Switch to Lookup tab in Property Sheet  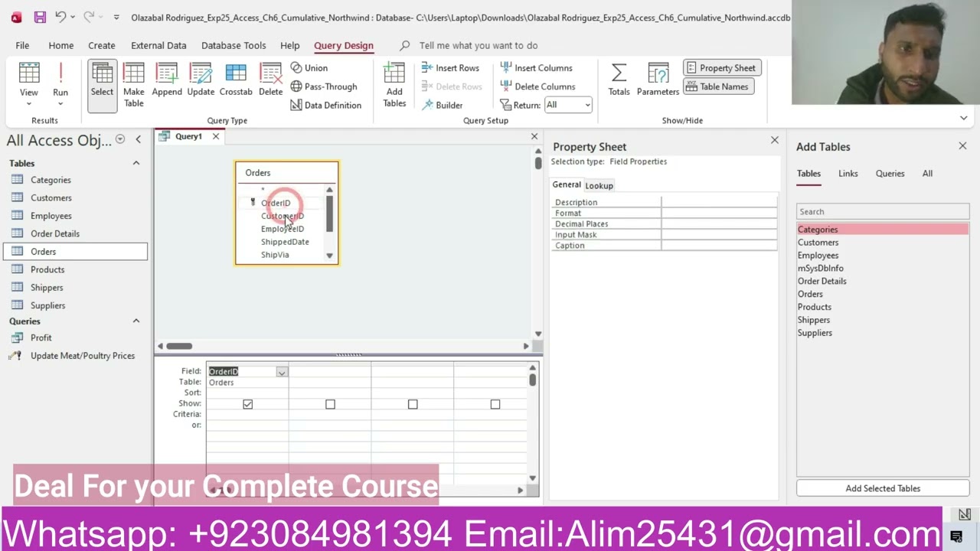click(x=599, y=186)
